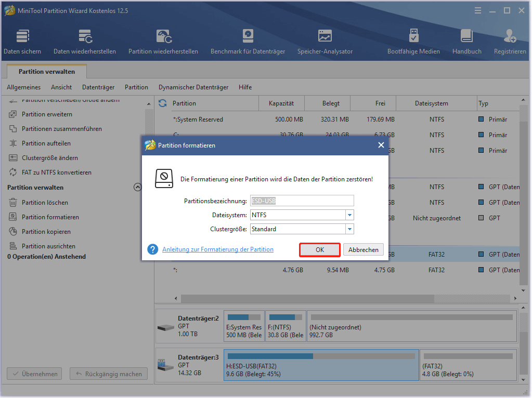Click '0 Operation(en) Anstehend' status text
This screenshot has width=532, height=398.
(46, 257)
